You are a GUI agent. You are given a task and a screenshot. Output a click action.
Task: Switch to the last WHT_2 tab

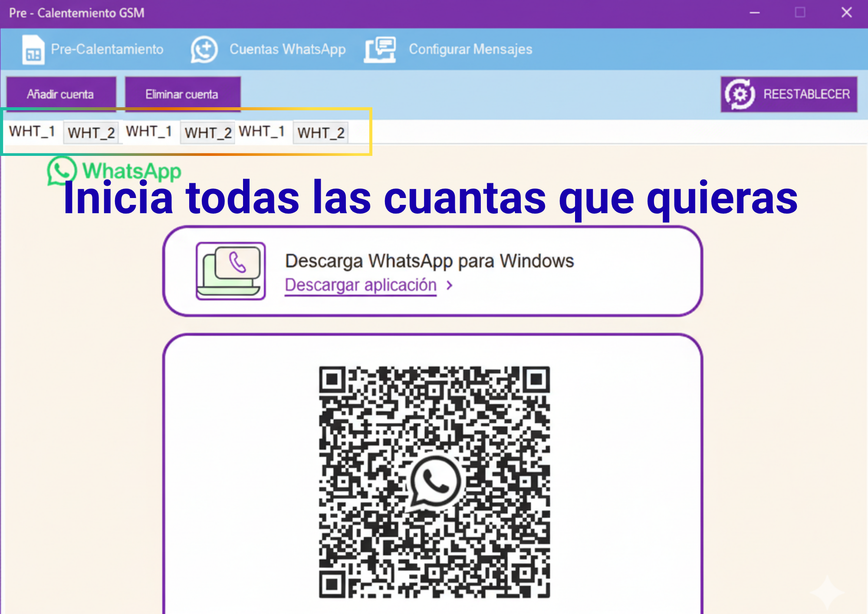click(x=320, y=133)
